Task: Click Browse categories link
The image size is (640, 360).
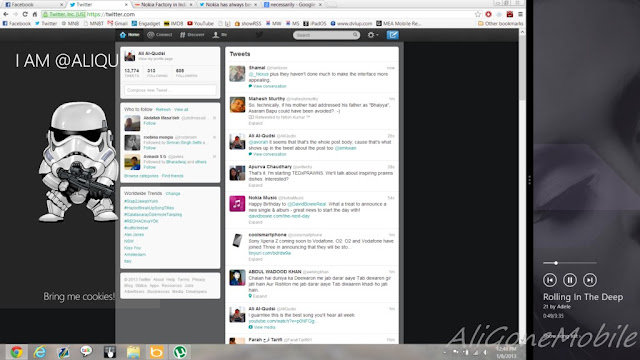Action: (141, 176)
